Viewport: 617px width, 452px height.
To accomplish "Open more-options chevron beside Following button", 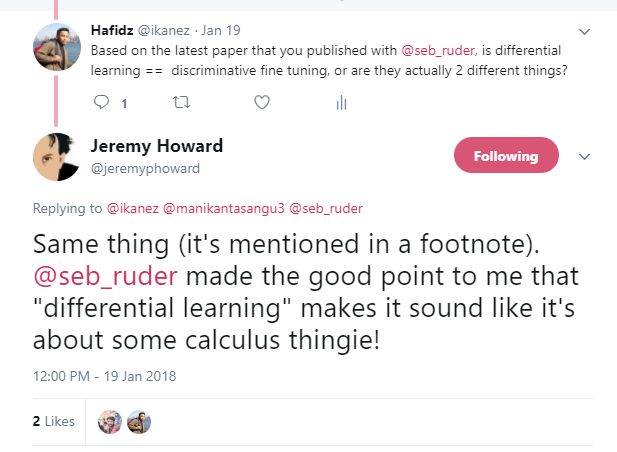I will point(585,156).
